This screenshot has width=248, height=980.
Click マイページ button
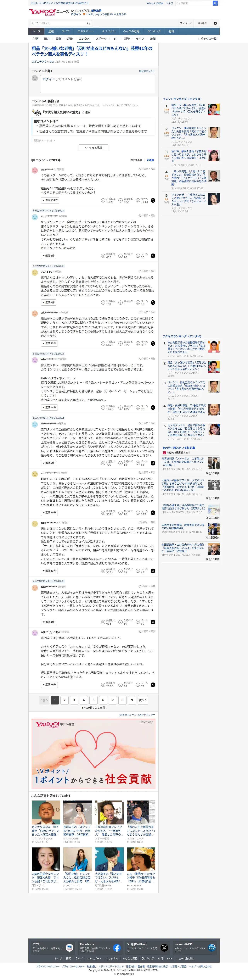coord(186,23)
